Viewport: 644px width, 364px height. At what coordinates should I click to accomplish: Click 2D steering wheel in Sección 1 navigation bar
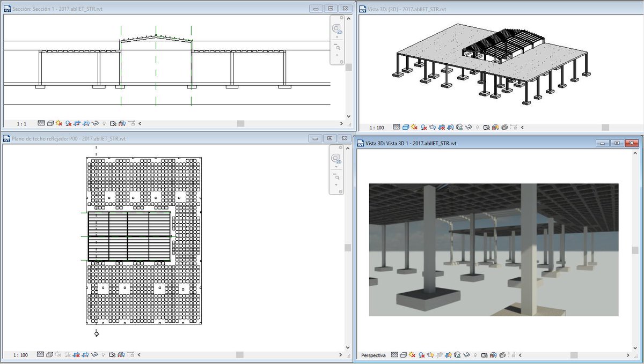[x=337, y=29]
